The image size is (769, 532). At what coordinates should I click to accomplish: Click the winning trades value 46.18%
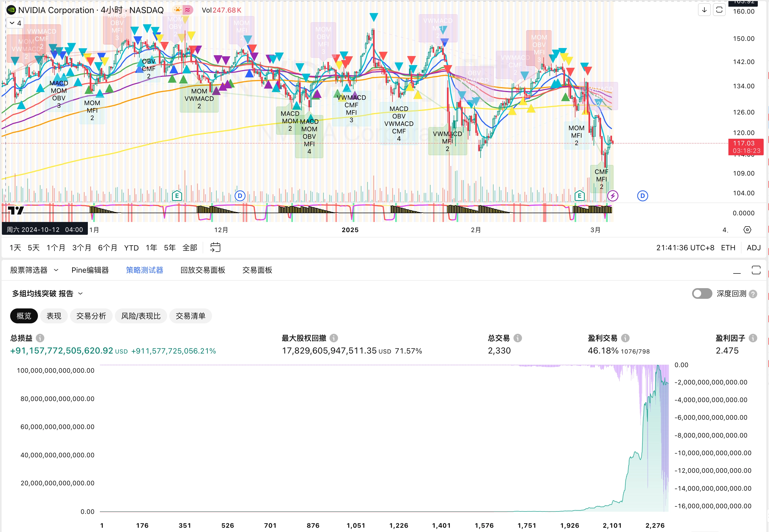click(x=603, y=351)
